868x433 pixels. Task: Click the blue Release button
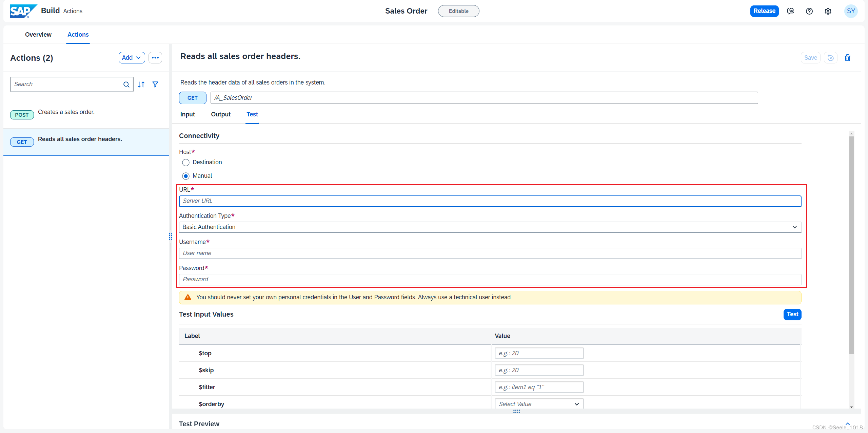click(x=764, y=11)
